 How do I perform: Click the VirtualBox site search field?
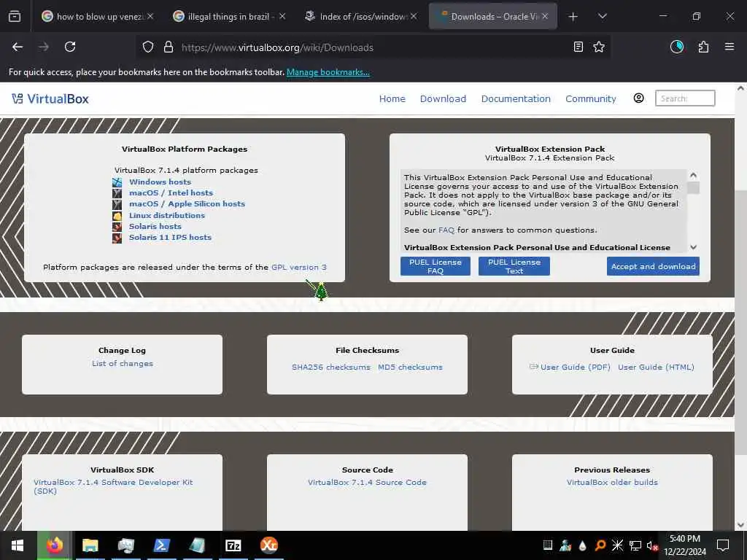pos(684,98)
